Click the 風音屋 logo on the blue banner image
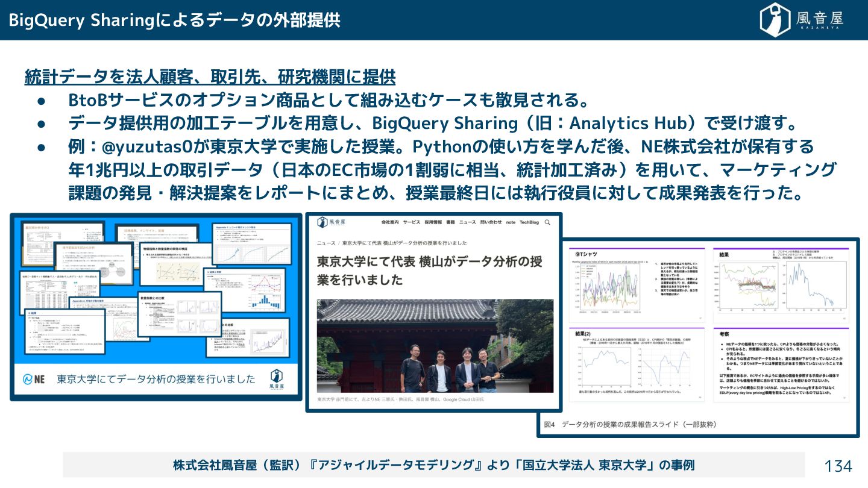The height and width of the screenshot is (488, 868). pos(277,380)
